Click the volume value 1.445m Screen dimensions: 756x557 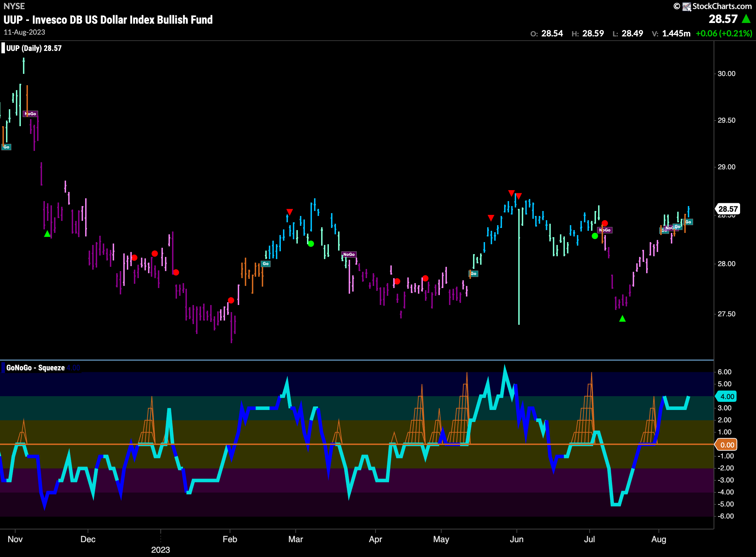pos(676,34)
